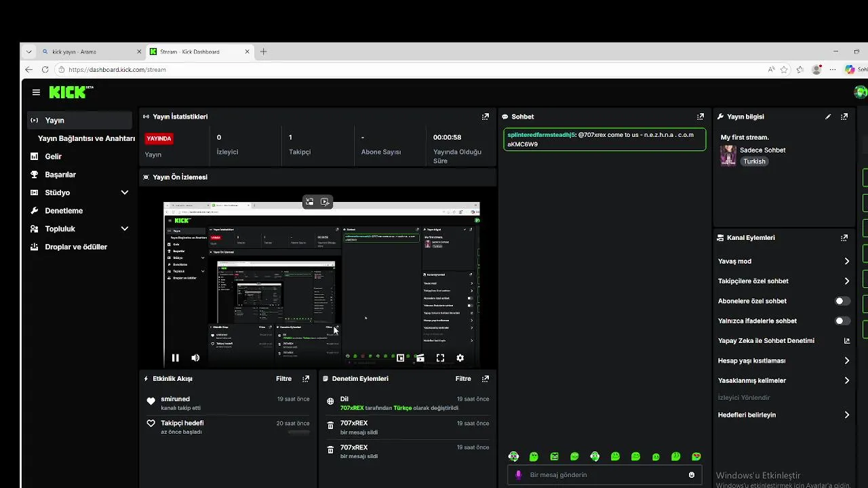Screen dimensions: 868x488
Task: Click the splinteredfarmsteadhj5 chat message
Action: pyautogui.click(x=604, y=140)
